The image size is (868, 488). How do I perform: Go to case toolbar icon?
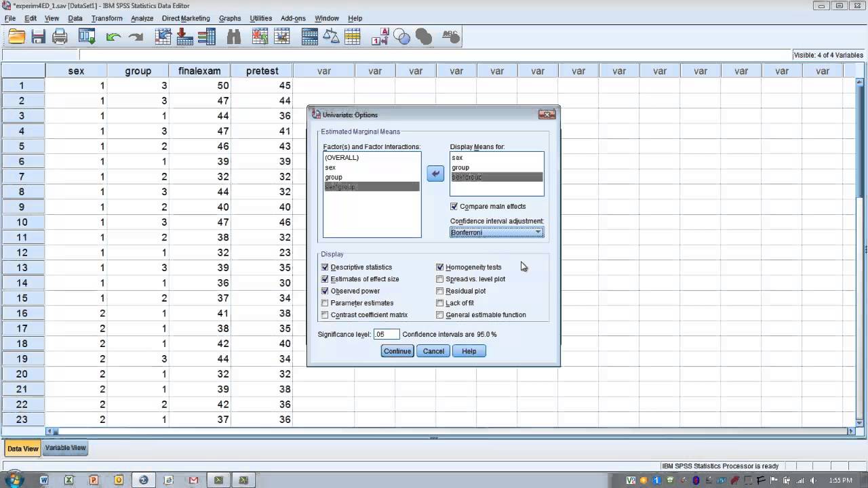click(163, 37)
